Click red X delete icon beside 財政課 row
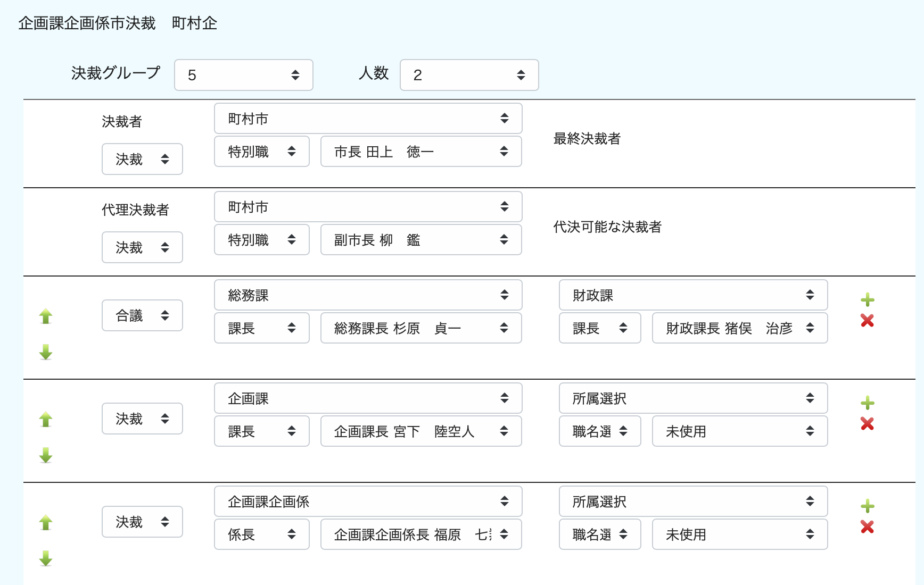The height and width of the screenshot is (585, 924). (867, 320)
